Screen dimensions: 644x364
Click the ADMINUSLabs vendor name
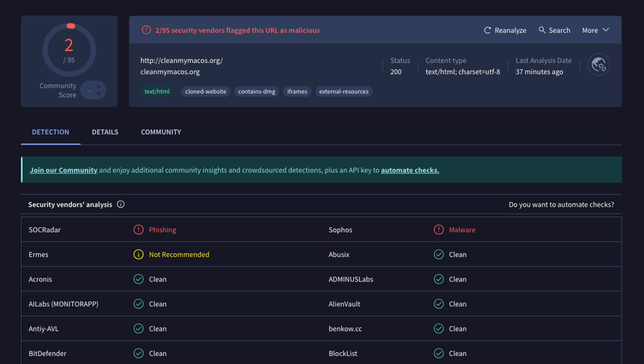(351, 279)
